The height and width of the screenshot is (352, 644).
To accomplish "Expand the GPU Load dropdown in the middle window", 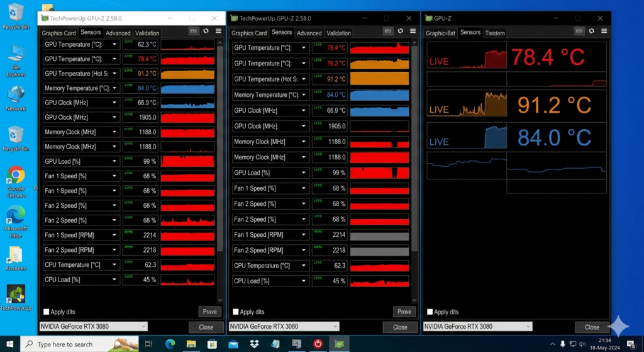I will point(304,173).
